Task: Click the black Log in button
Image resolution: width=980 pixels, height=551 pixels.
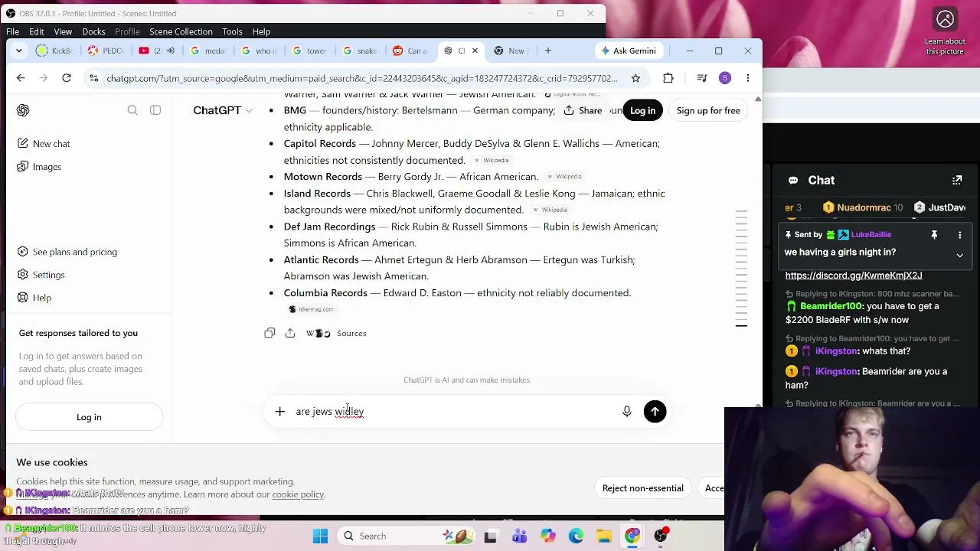Action: point(642,110)
